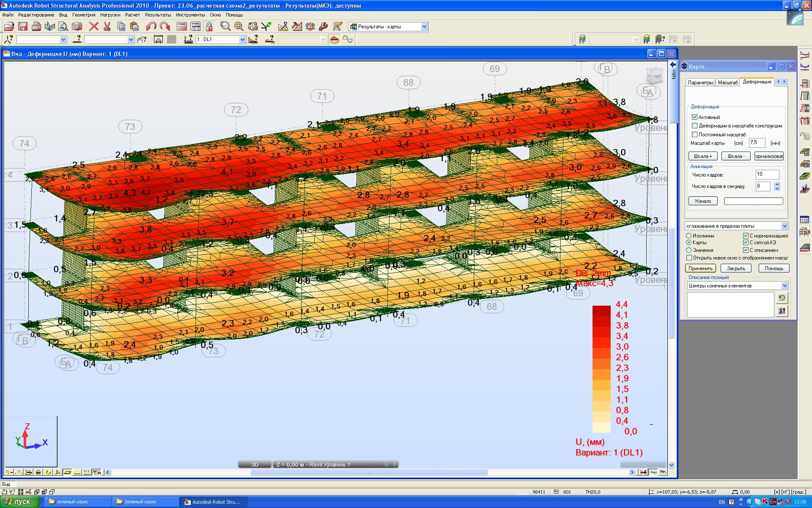Screen dimensions: 812x508
Task: Click the Шкала + button
Action: pyautogui.click(x=703, y=156)
